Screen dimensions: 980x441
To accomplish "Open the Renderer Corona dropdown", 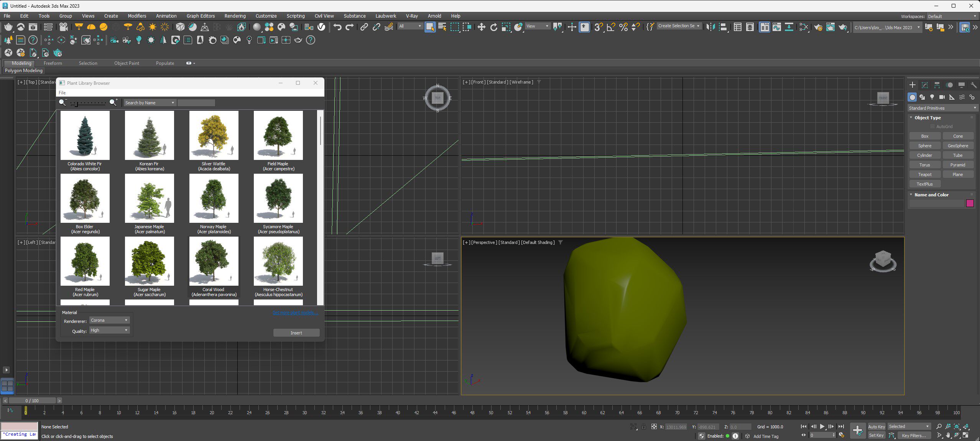I will (x=110, y=320).
